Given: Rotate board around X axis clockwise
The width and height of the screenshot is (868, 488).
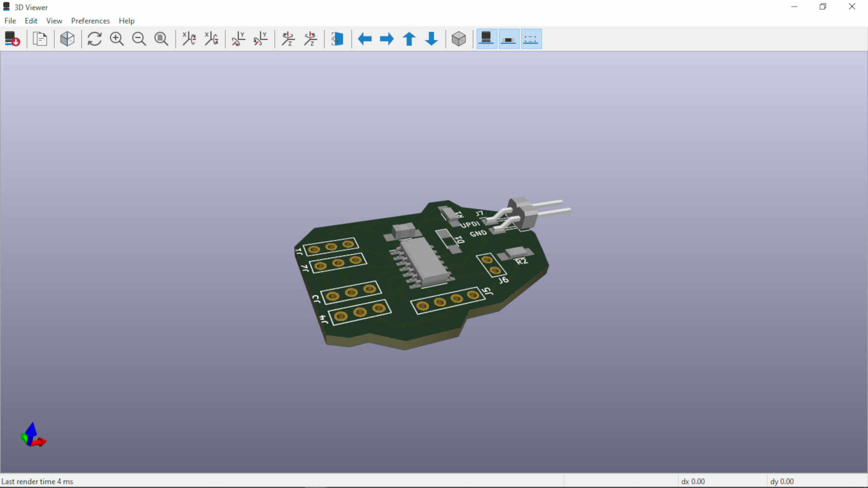Looking at the screenshot, I should click(189, 39).
